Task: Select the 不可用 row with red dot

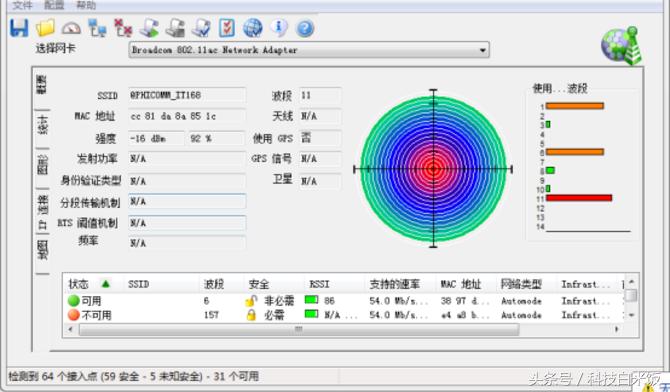Action: pyautogui.click(x=344, y=315)
